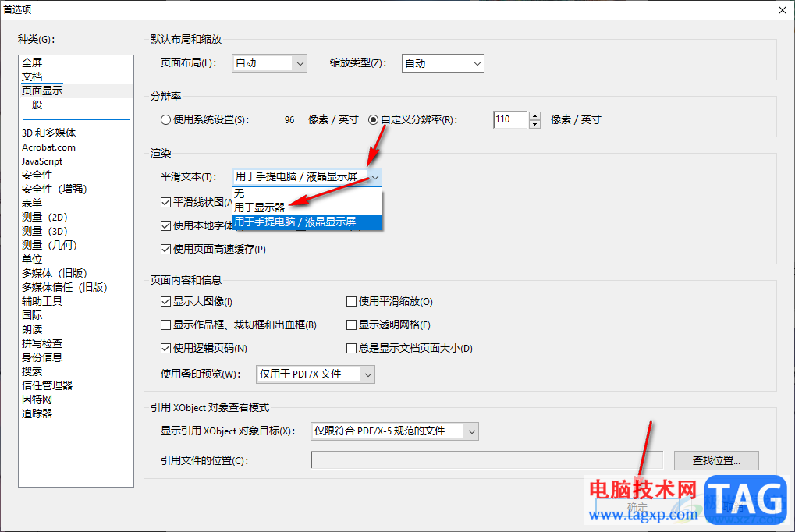
Task: Choose 用于显示器 in the smooth text list
Action: pyautogui.click(x=307, y=207)
